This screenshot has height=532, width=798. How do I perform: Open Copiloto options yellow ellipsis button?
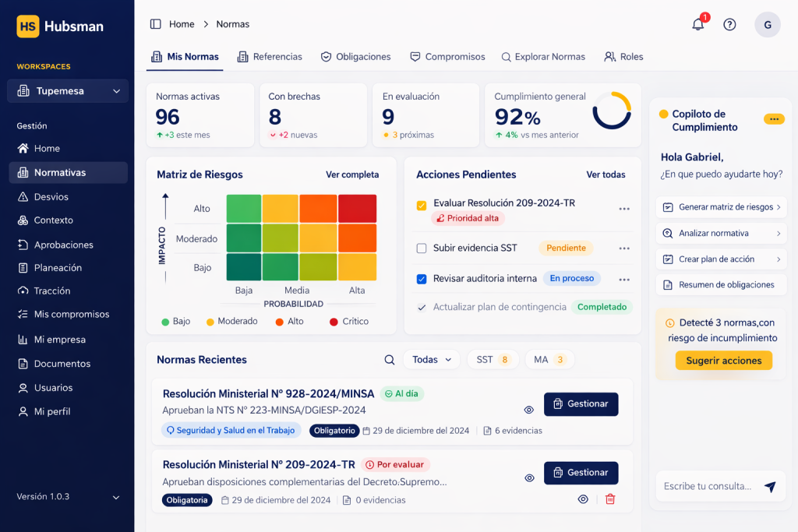click(774, 119)
